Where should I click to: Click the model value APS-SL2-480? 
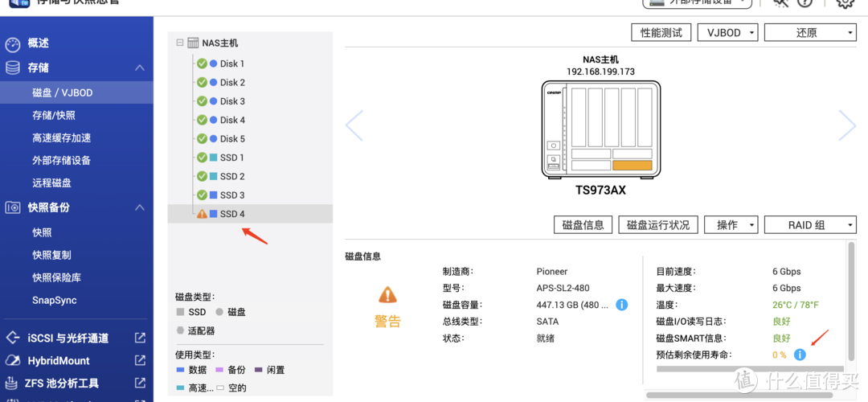tap(563, 288)
